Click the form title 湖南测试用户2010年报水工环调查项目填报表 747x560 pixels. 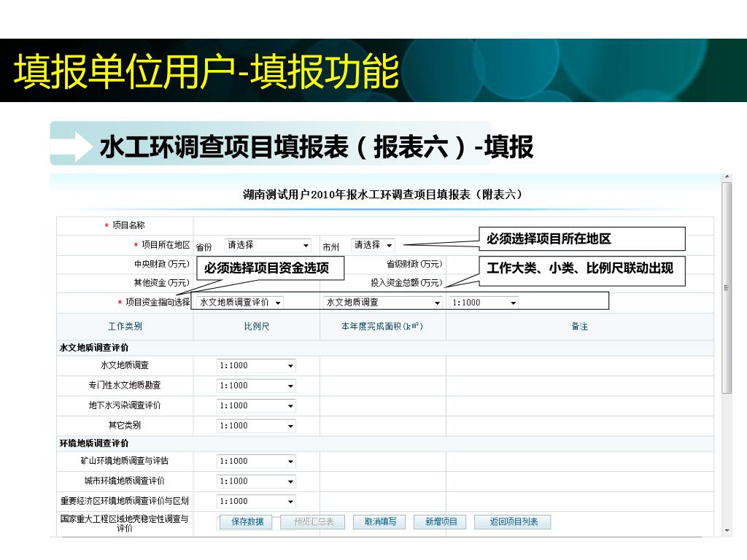(x=382, y=194)
